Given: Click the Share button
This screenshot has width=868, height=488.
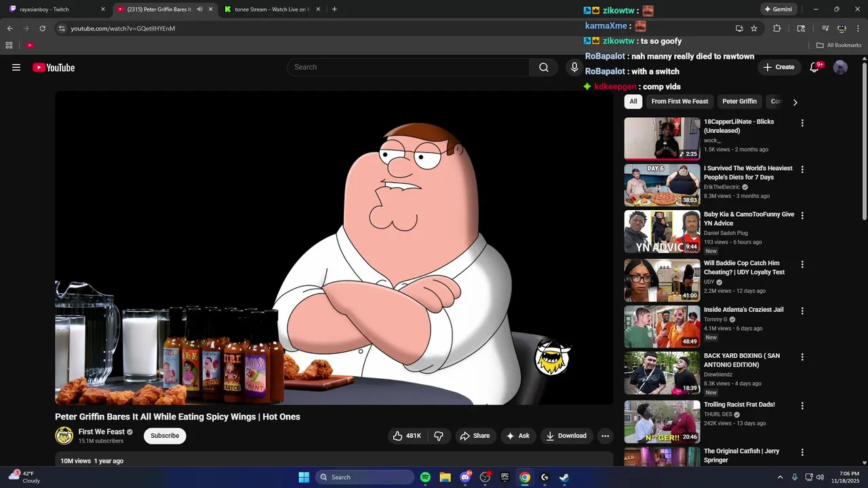Looking at the screenshot, I should pos(475,436).
